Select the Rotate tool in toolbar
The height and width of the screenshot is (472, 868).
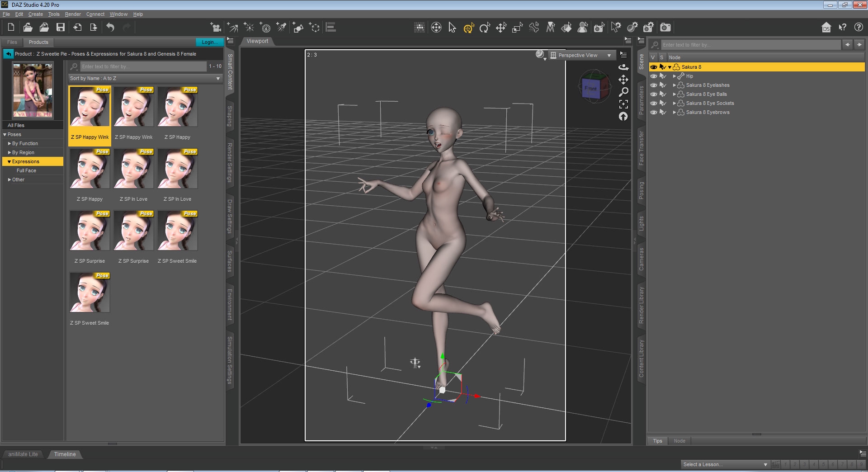click(x=485, y=28)
